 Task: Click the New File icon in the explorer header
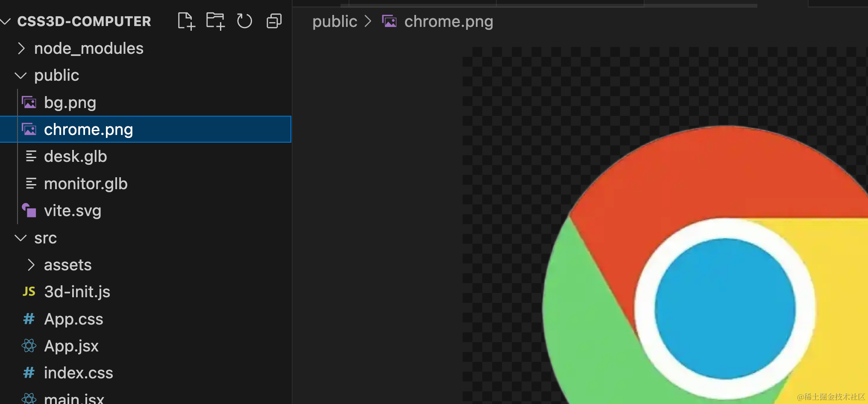[x=186, y=21]
